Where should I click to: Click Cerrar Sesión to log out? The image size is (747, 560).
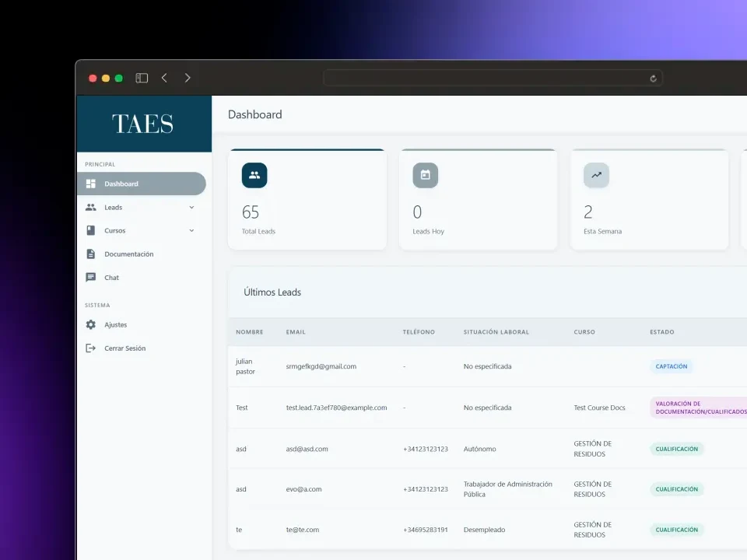[141, 348]
